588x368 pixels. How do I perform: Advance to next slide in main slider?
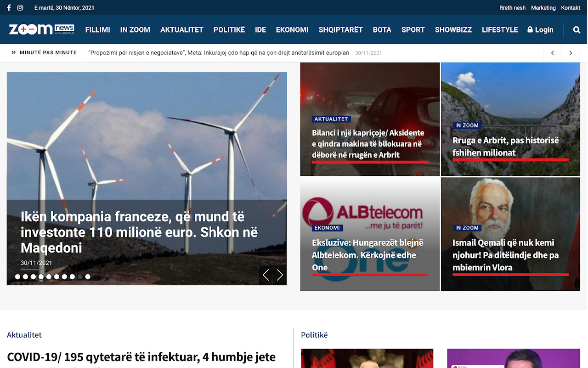pos(280,275)
